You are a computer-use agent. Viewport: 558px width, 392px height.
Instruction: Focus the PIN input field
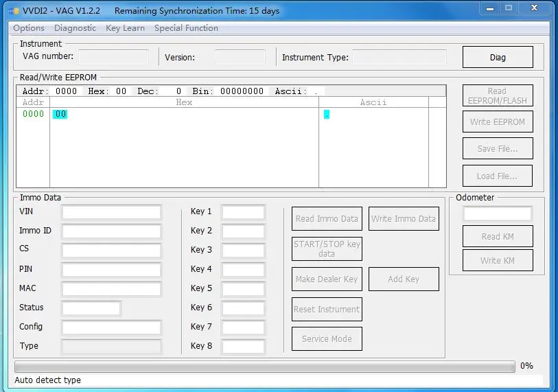click(x=111, y=270)
